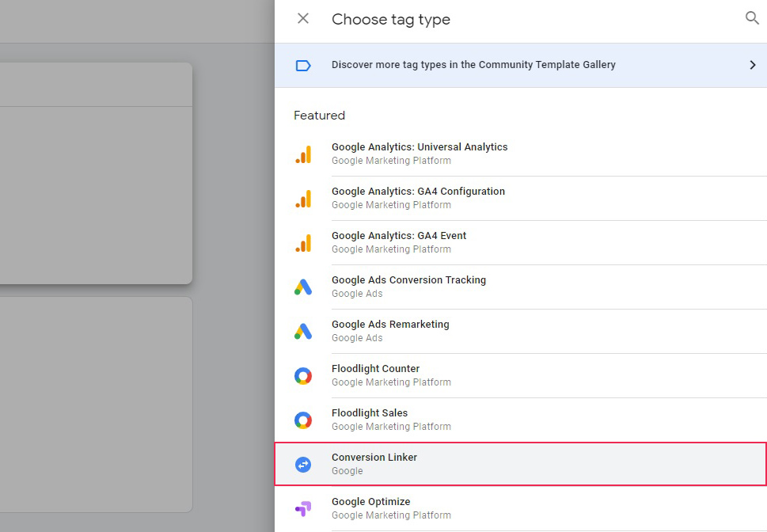Click 'Google Marketing Platform' under Universal Analytics

click(391, 161)
